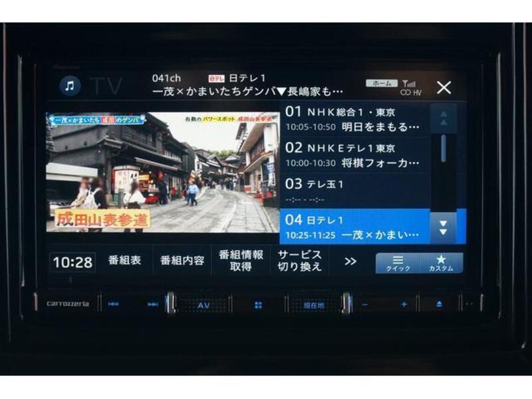Open the クイック quick menu

pos(398,263)
